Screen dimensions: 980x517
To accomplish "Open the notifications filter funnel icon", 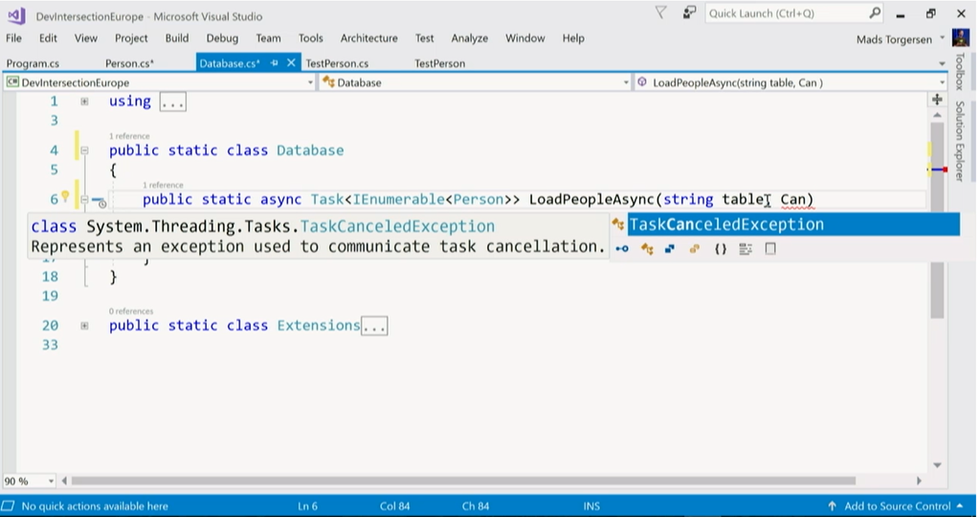I will coord(661,13).
